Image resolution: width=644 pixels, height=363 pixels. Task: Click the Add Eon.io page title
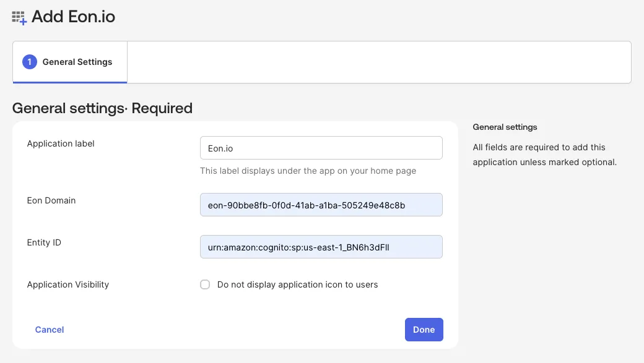coord(74,17)
